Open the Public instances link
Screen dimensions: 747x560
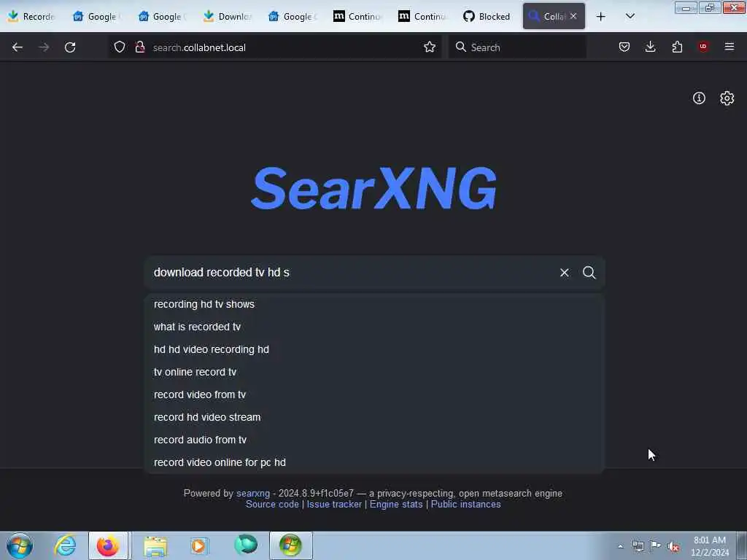465,505
